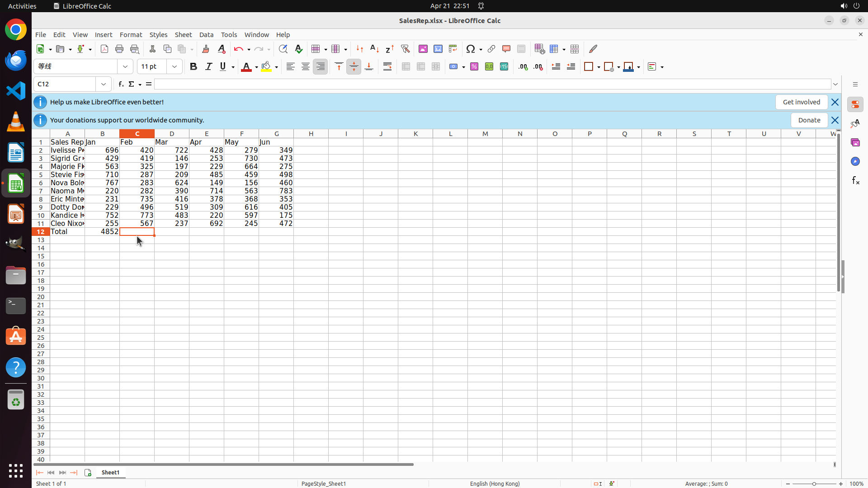Click the Get involved button
The image size is (868, 488).
[801, 102]
